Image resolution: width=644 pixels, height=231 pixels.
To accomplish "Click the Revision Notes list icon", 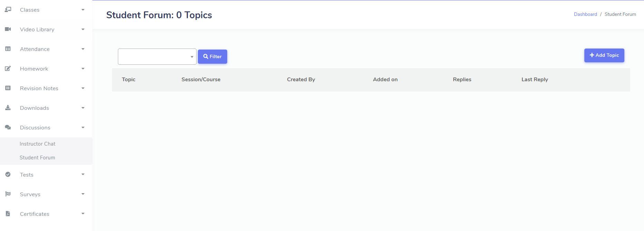I will point(8,88).
